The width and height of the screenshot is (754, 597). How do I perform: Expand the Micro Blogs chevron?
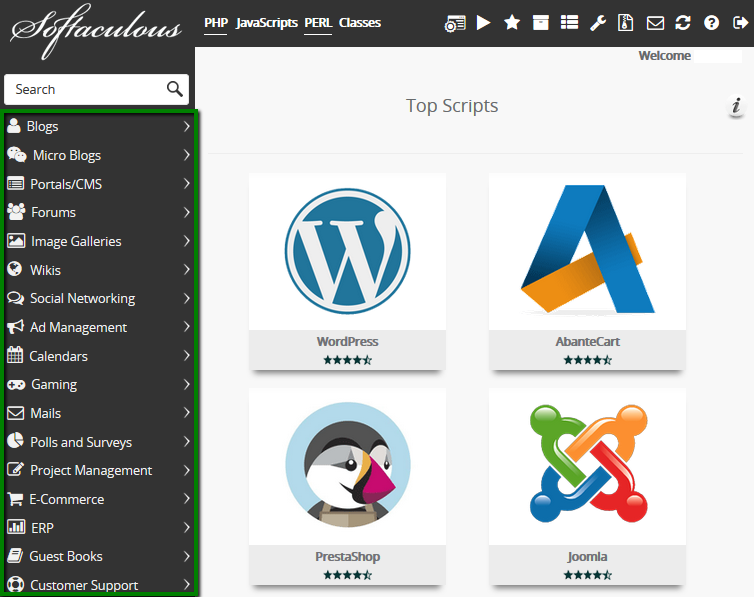(x=187, y=155)
